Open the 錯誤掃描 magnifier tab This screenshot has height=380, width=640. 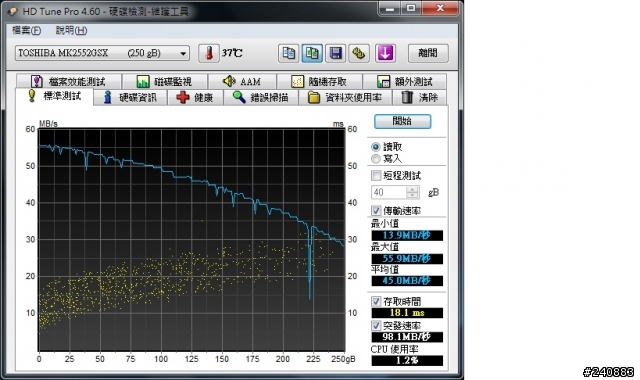[261, 97]
